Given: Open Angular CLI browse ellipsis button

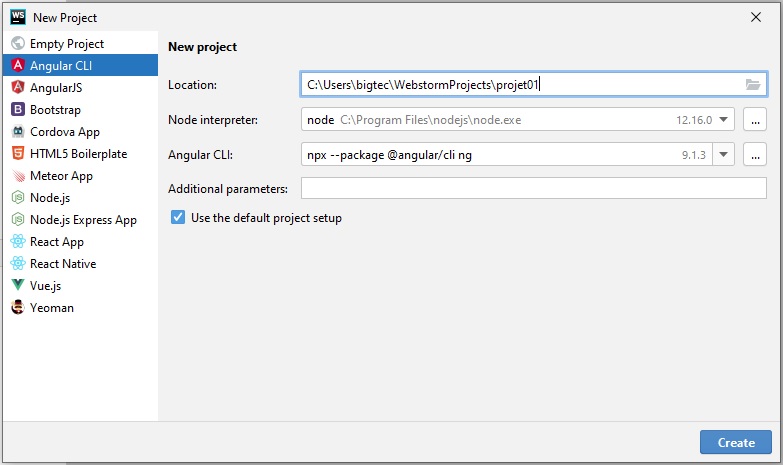Looking at the screenshot, I should (x=755, y=154).
